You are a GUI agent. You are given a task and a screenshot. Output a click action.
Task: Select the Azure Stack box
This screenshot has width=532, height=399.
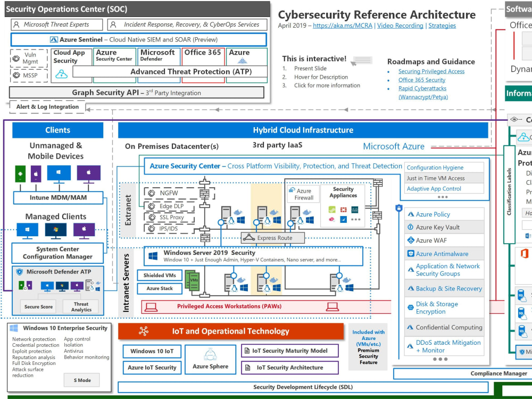pos(160,288)
